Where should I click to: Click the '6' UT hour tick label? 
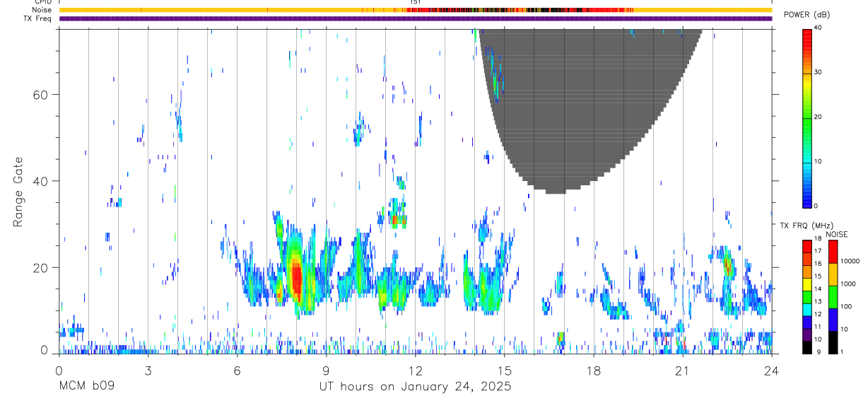coord(237,370)
